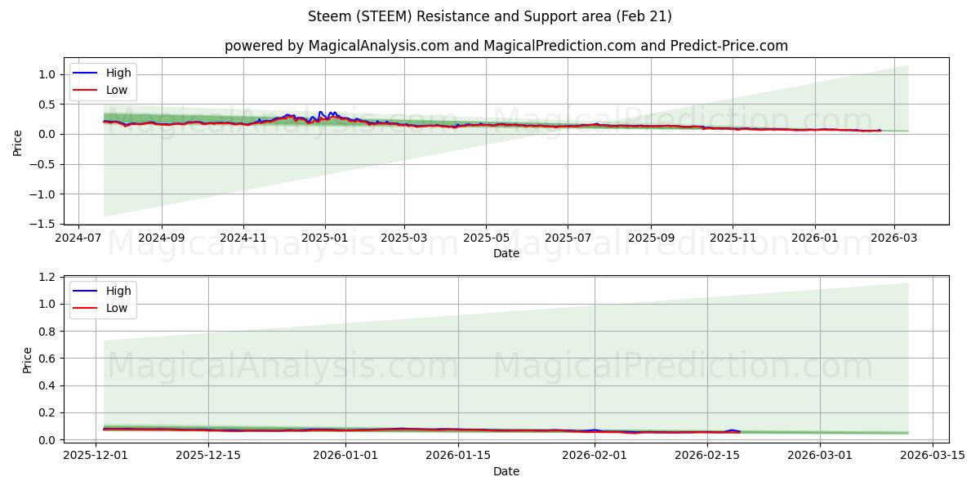
Task: Click the '2026-03-15' x-axis label
Action: (x=933, y=456)
